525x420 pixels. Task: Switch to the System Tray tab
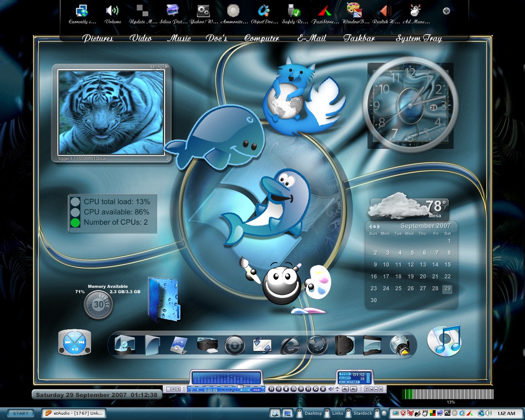pyautogui.click(x=419, y=38)
